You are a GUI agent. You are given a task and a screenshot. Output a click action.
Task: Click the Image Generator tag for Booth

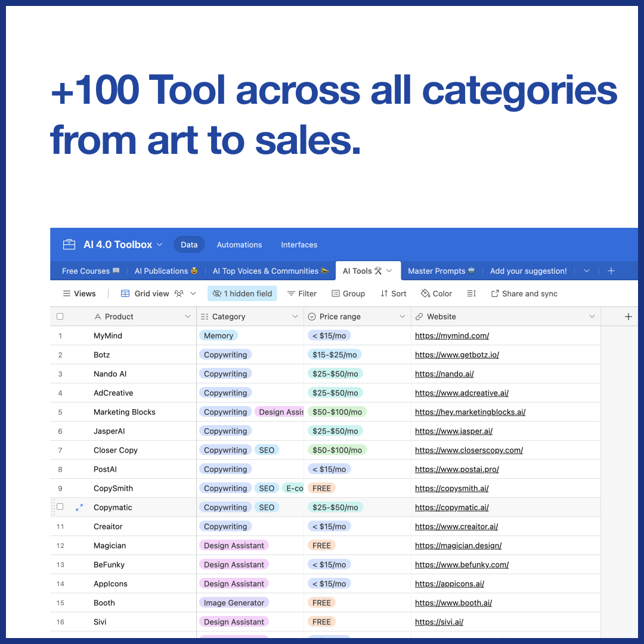pos(234,603)
